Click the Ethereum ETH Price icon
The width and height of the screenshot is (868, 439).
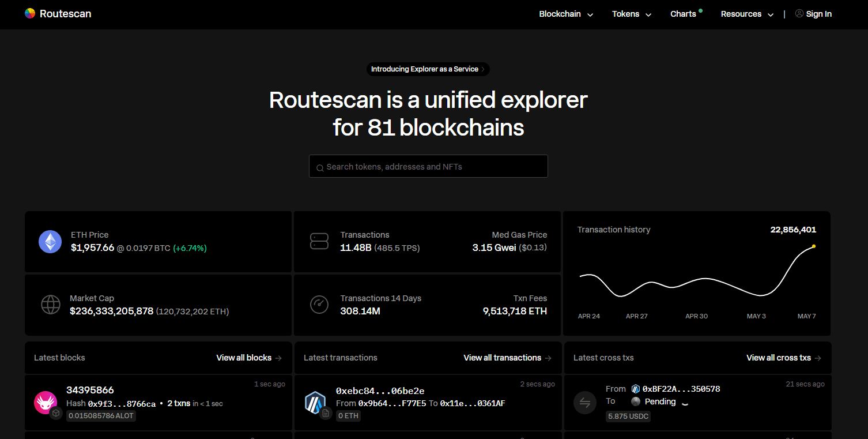click(x=50, y=242)
